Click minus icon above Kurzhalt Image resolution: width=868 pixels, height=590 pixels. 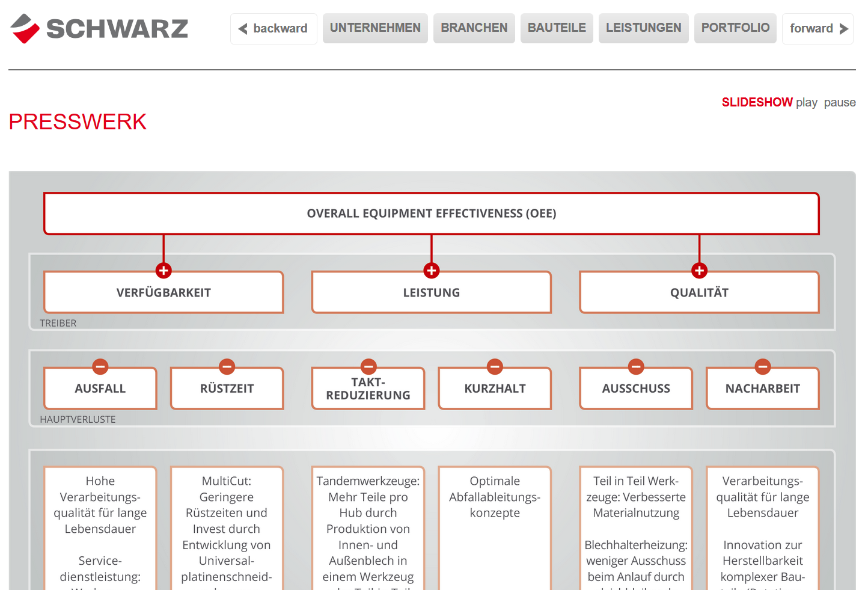(495, 366)
